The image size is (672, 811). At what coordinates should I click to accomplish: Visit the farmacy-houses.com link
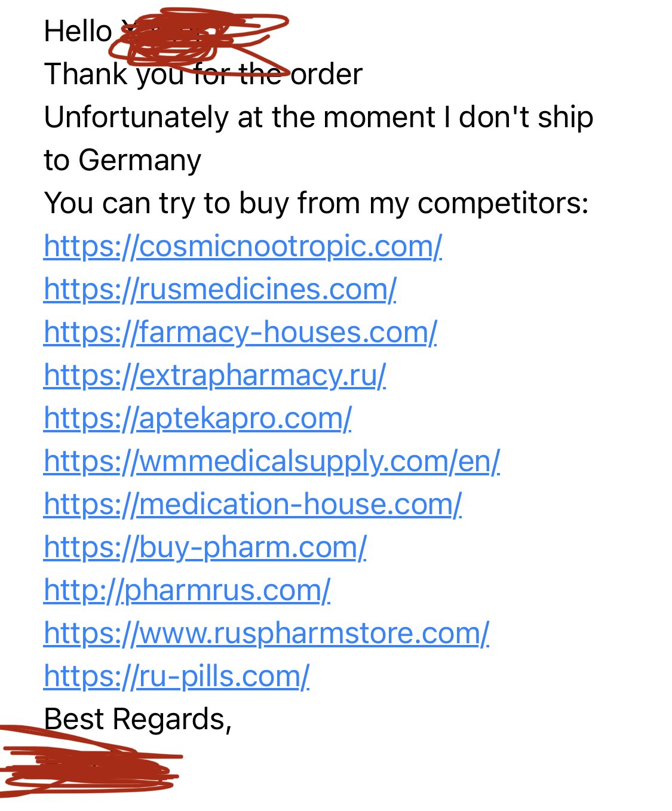(240, 332)
